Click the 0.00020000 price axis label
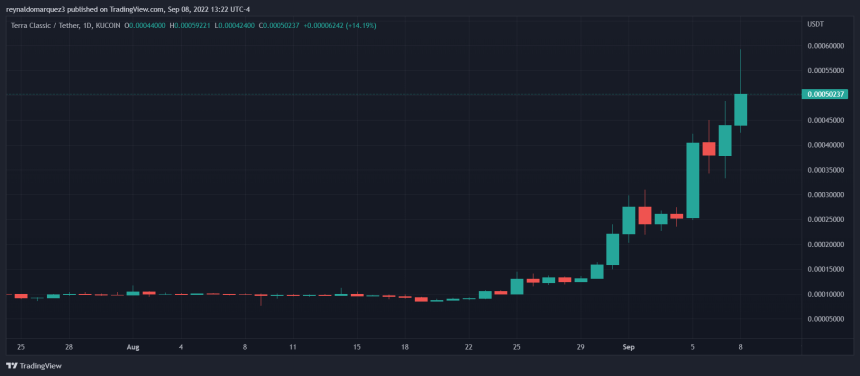 pyautogui.click(x=825, y=244)
